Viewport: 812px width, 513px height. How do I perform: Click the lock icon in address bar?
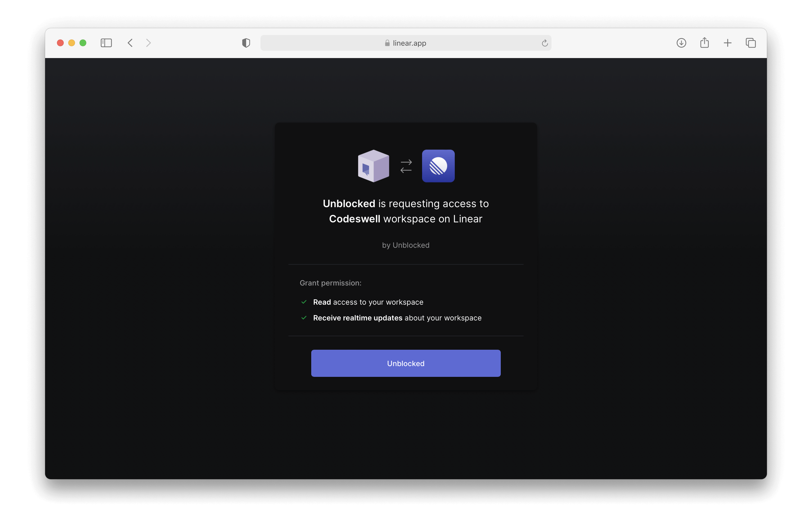pos(387,43)
